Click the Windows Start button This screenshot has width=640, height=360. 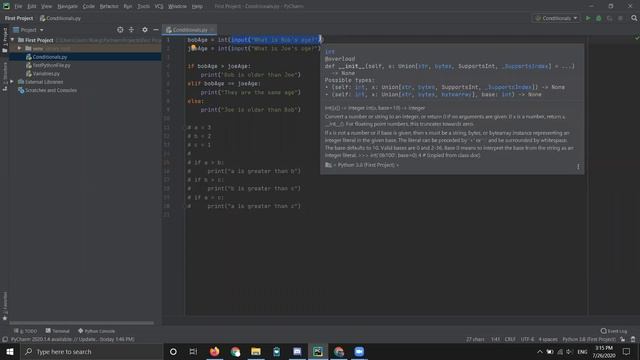coord(10,351)
